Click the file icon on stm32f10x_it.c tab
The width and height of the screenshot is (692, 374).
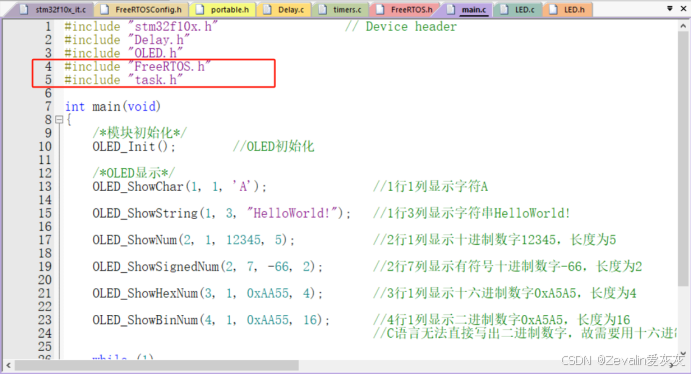click(x=25, y=9)
